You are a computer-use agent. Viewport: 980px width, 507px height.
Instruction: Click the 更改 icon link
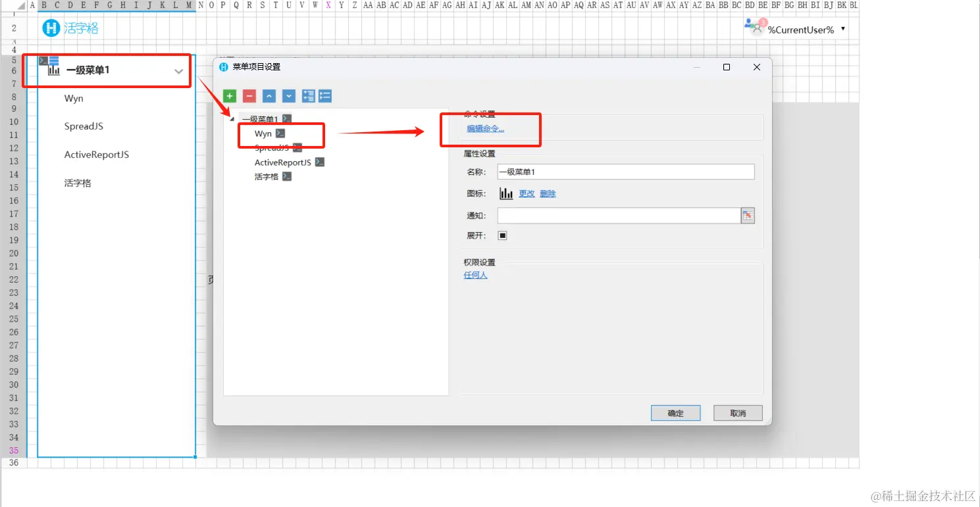click(527, 194)
